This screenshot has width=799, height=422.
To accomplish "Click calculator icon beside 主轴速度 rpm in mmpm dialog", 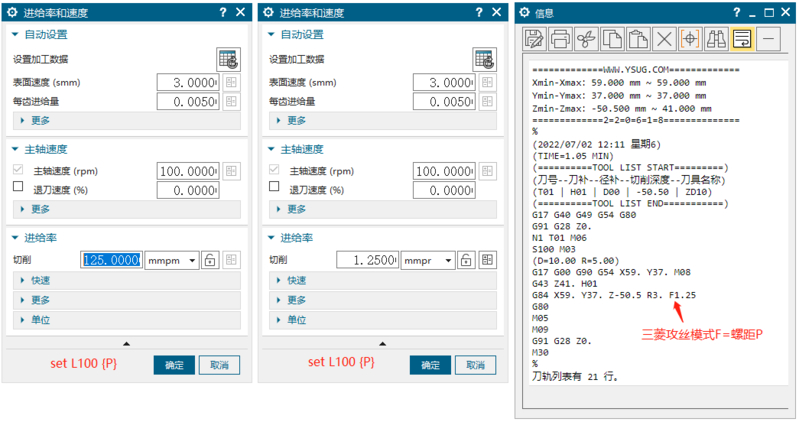I will 231,171.
